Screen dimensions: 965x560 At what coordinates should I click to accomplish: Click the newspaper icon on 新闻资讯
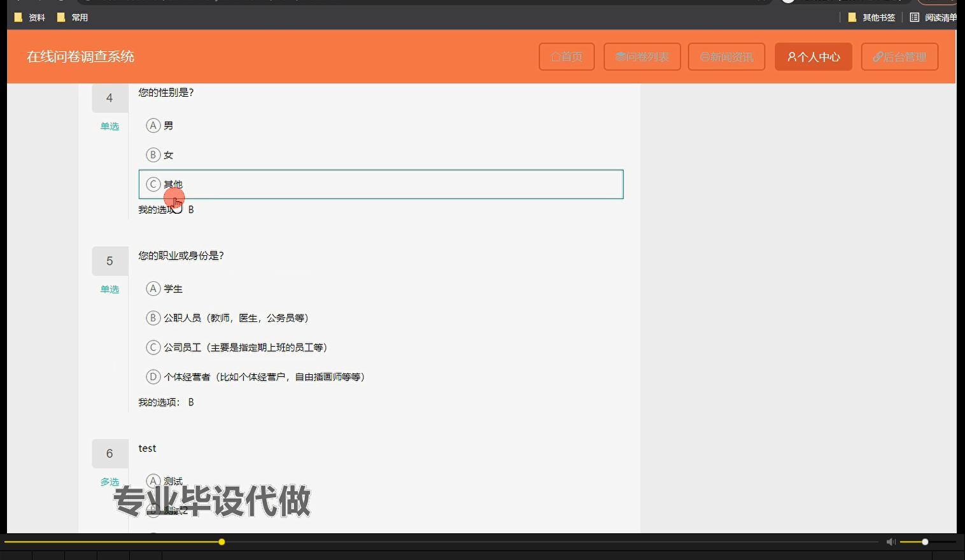[x=704, y=57]
